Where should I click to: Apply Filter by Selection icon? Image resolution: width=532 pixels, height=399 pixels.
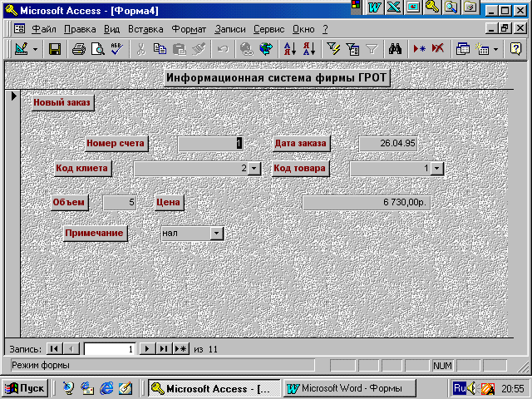click(x=333, y=50)
